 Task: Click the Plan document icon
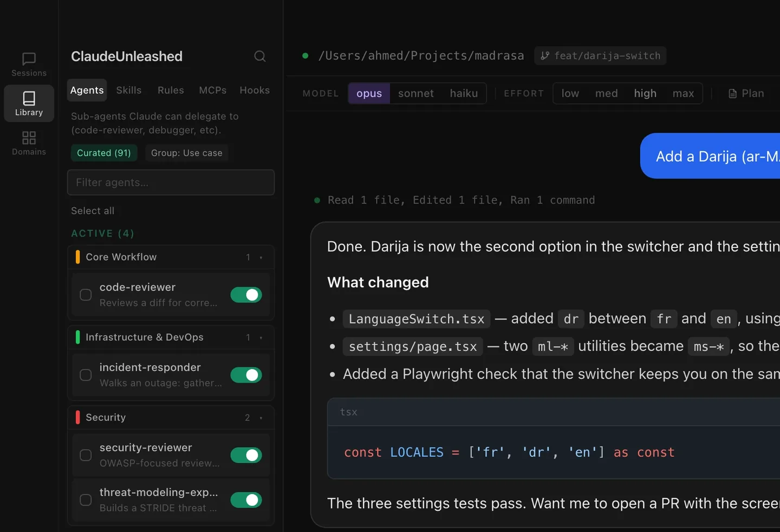pyautogui.click(x=732, y=94)
